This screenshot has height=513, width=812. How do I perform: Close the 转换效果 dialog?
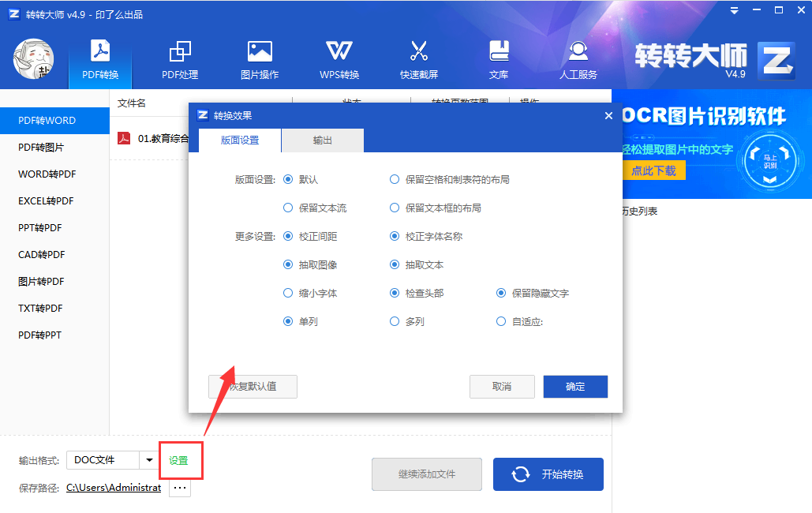pyautogui.click(x=608, y=115)
